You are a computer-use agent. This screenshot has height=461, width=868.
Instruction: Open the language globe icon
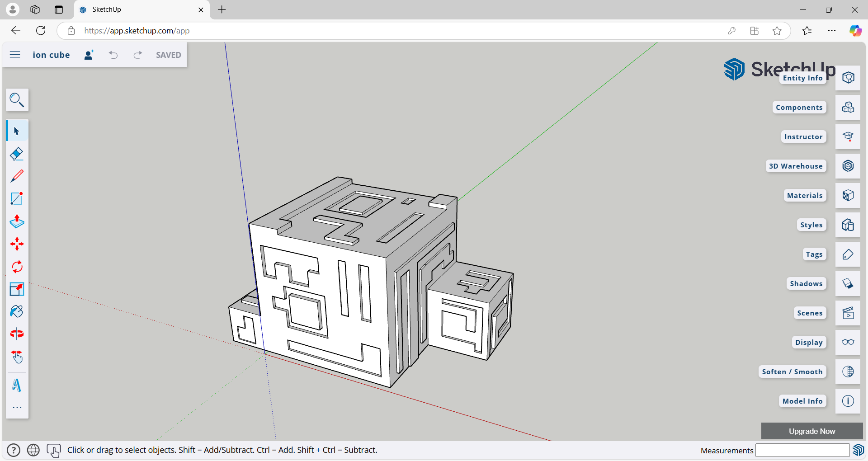33,450
